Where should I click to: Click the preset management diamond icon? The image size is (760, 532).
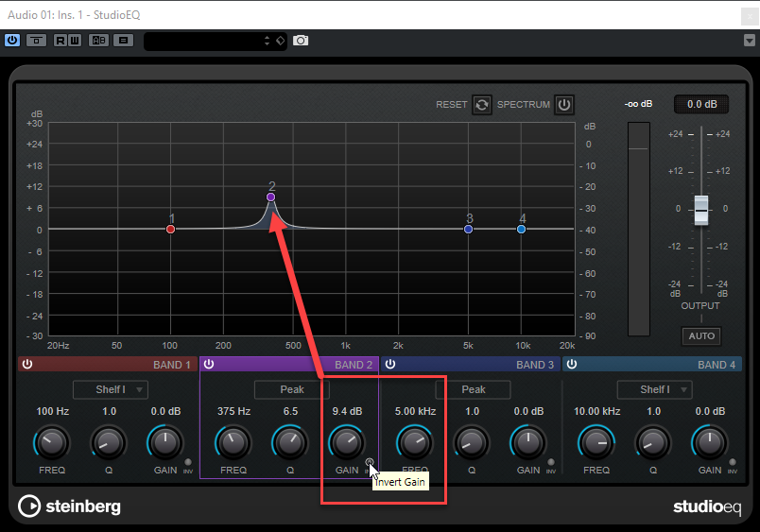[281, 41]
